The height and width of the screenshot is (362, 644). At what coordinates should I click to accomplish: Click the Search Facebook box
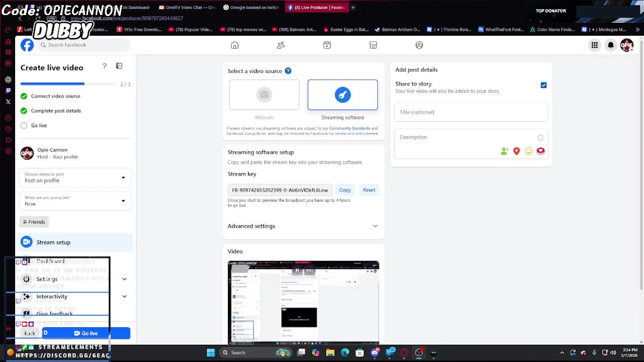point(84,45)
